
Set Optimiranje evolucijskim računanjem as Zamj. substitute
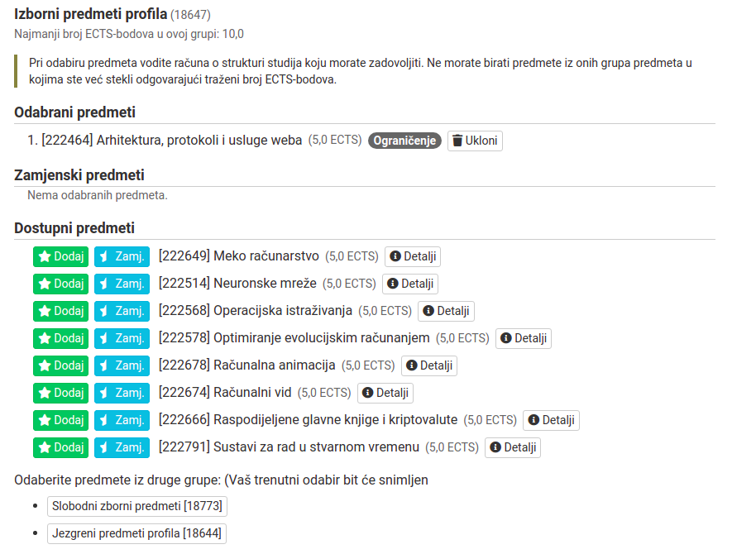point(122,338)
